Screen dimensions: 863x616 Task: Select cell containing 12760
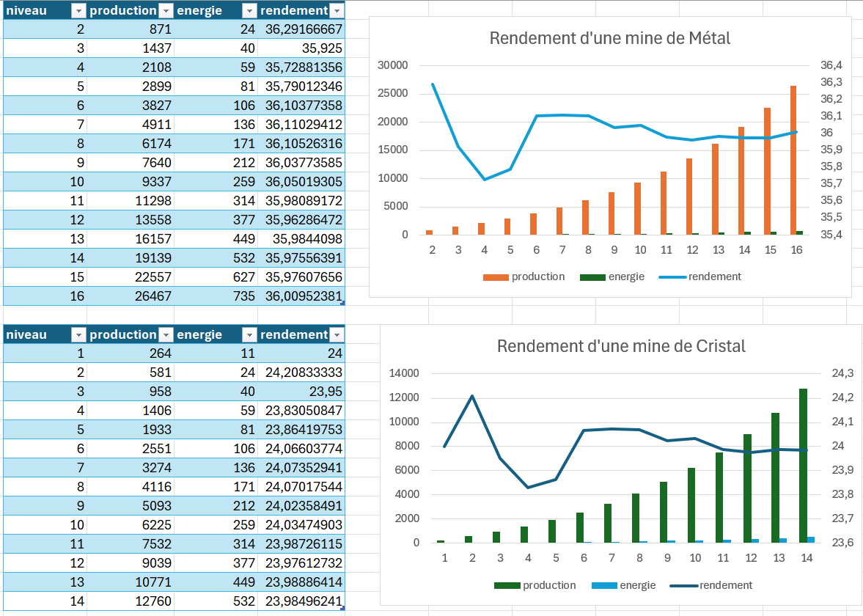[131, 601]
